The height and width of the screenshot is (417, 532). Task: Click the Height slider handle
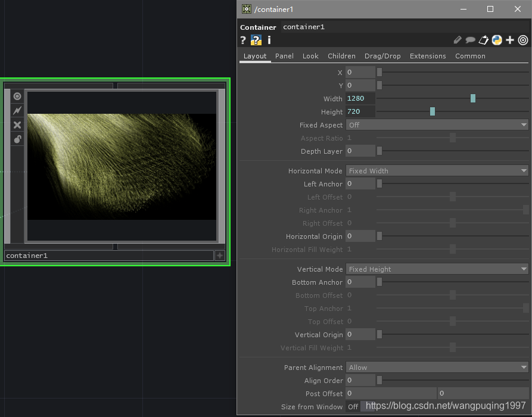[x=433, y=111]
